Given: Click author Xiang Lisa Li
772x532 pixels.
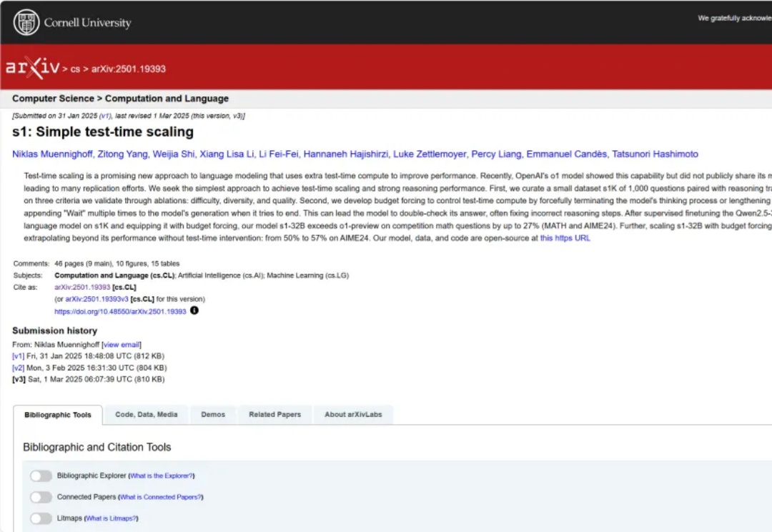Looking at the screenshot, I should [227, 154].
